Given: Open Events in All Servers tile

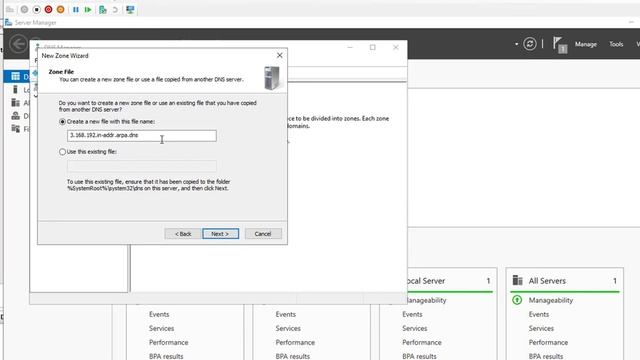Looking at the screenshot, I should [539, 314].
